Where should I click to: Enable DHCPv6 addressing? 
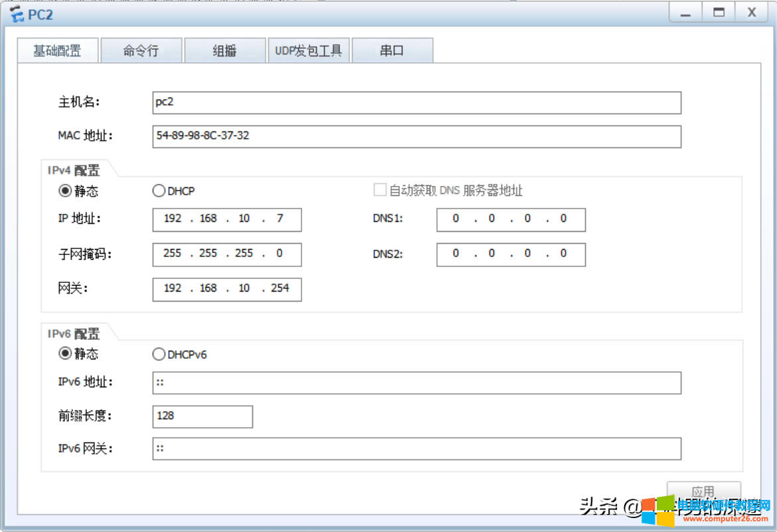click(159, 354)
